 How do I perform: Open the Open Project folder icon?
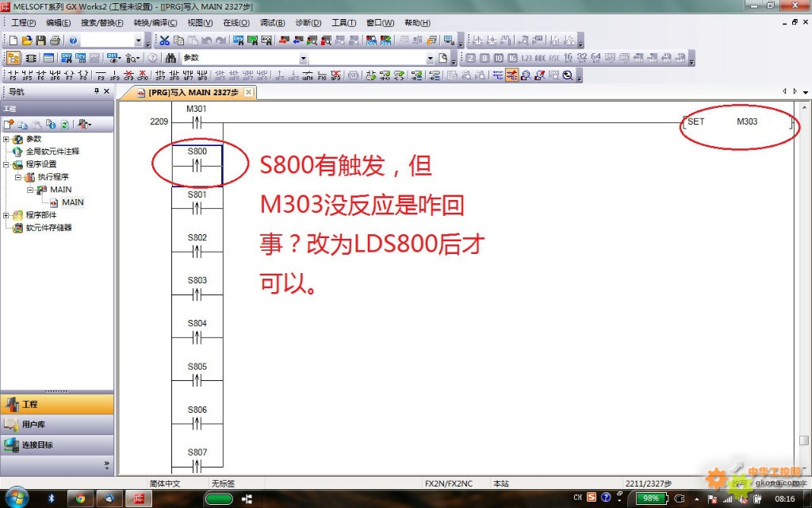(x=27, y=40)
